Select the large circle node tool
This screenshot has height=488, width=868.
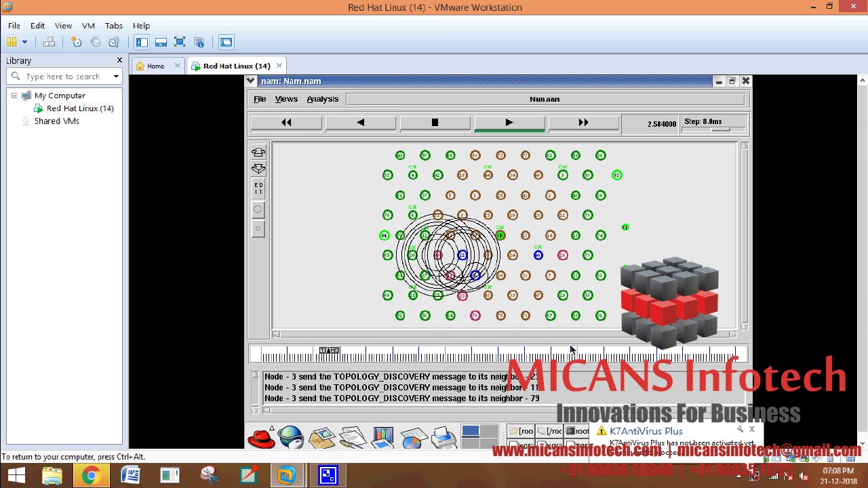point(258,209)
